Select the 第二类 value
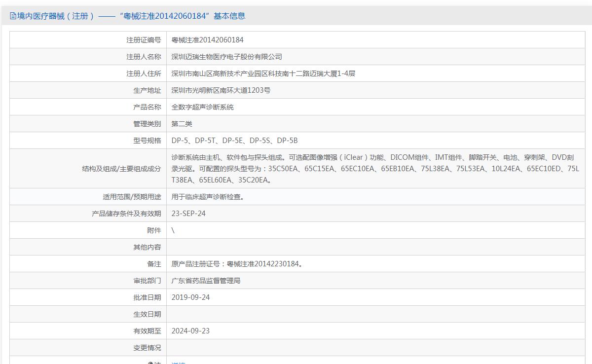This screenshot has height=364, width=592. point(182,124)
